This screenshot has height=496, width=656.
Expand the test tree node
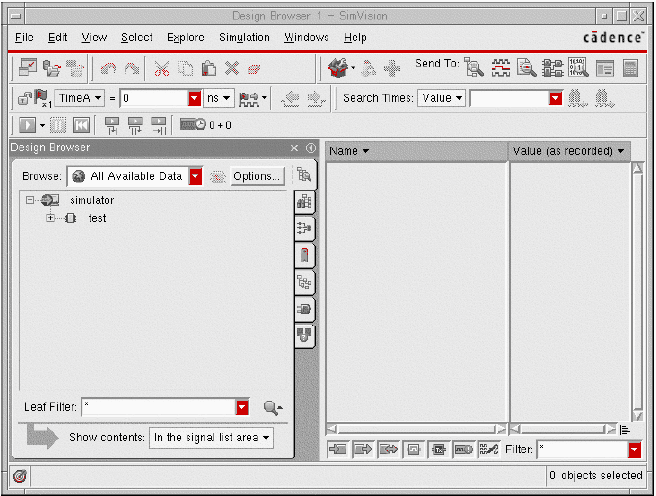click(x=51, y=218)
